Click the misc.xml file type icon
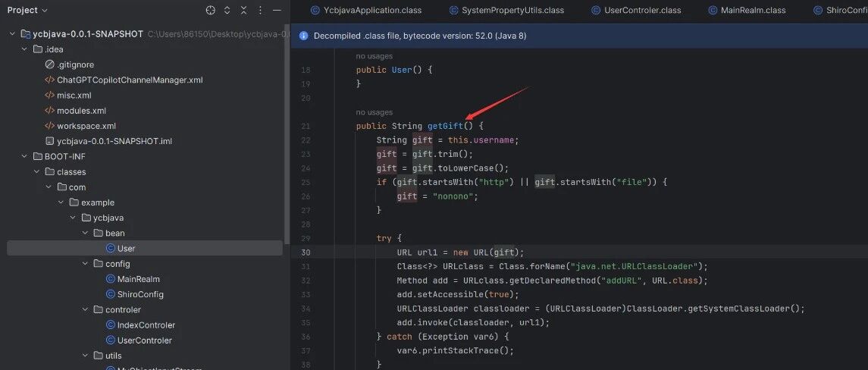 click(x=50, y=96)
